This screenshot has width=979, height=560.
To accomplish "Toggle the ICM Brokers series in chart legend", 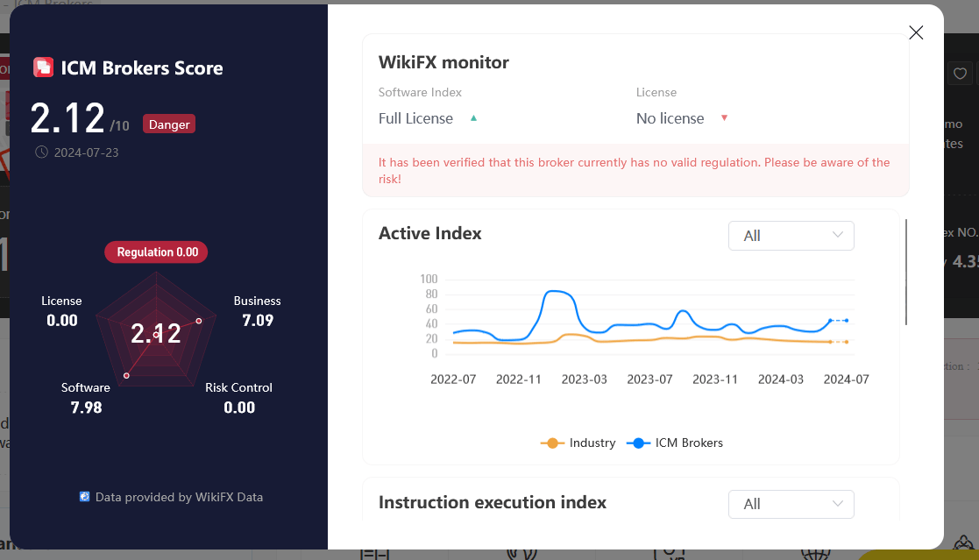I will [x=675, y=443].
